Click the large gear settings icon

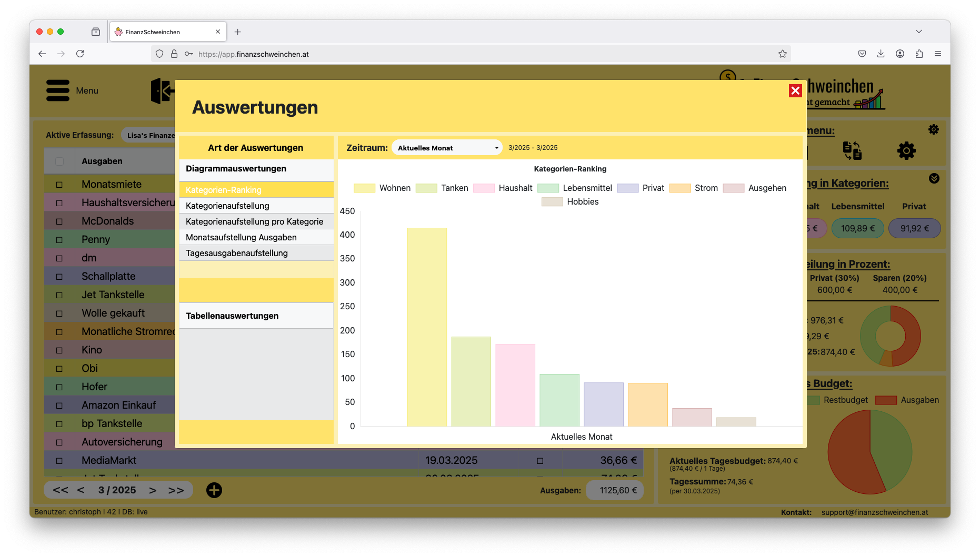coord(906,151)
